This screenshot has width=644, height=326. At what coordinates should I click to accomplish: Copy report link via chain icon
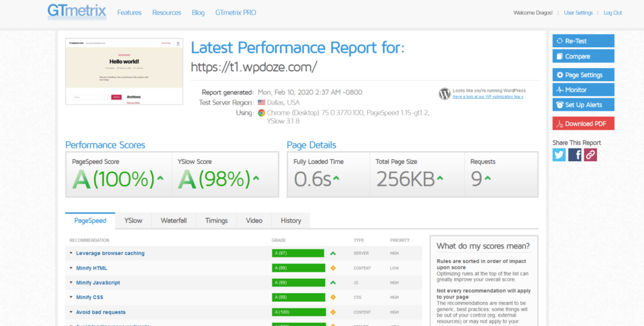[590, 155]
